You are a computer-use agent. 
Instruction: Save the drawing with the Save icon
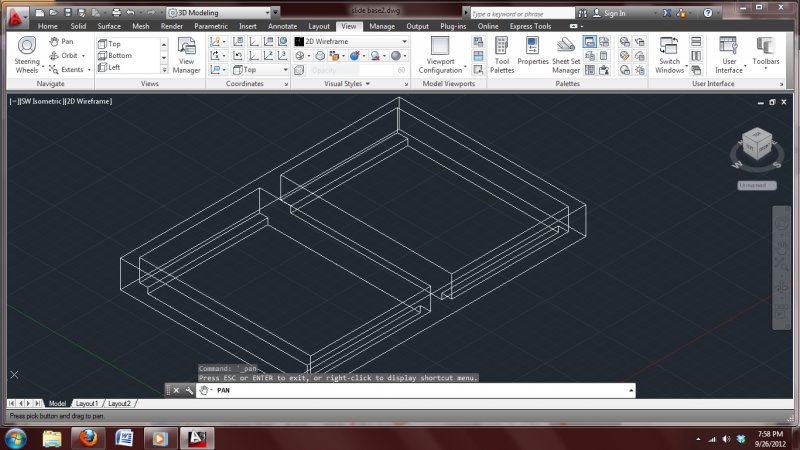[67, 13]
